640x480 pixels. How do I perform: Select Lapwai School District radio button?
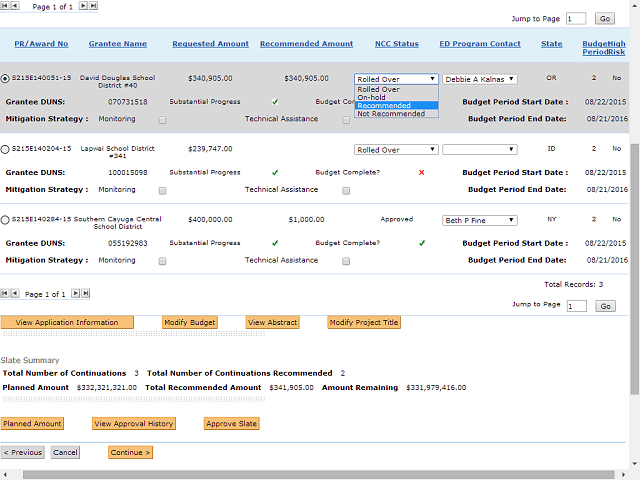[6, 150]
